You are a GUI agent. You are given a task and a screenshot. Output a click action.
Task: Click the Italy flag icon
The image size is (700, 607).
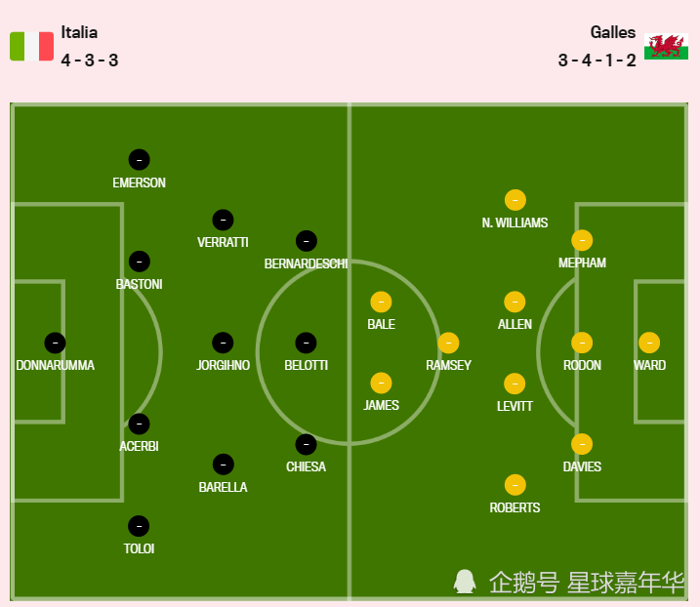(x=31, y=46)
